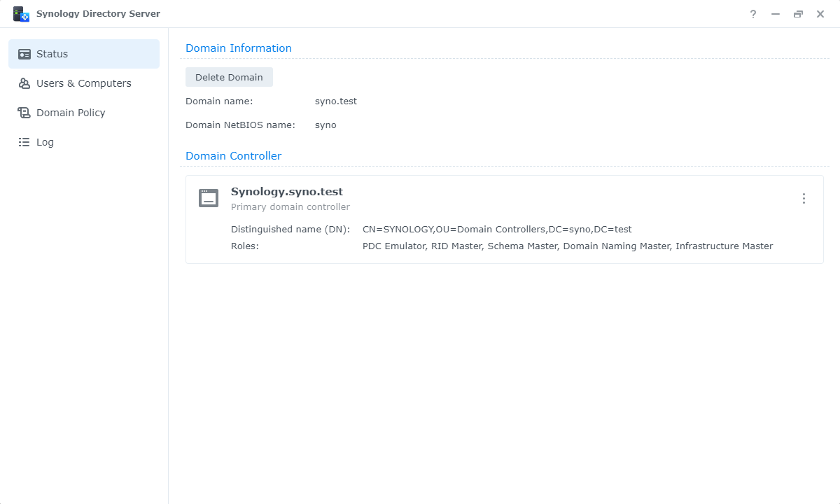
Task: Click the Domain Controller heading
Action: click(233, 155)
